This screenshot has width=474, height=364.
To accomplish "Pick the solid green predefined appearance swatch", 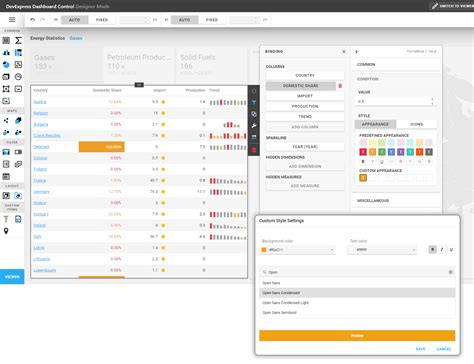I will coord(382,152).
